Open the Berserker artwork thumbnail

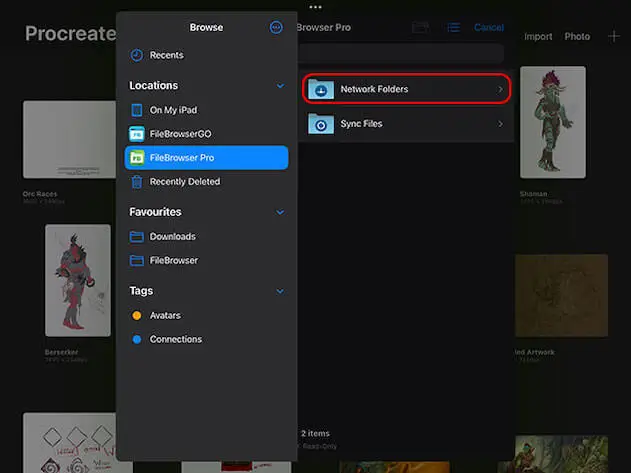[x=78, y=279]
